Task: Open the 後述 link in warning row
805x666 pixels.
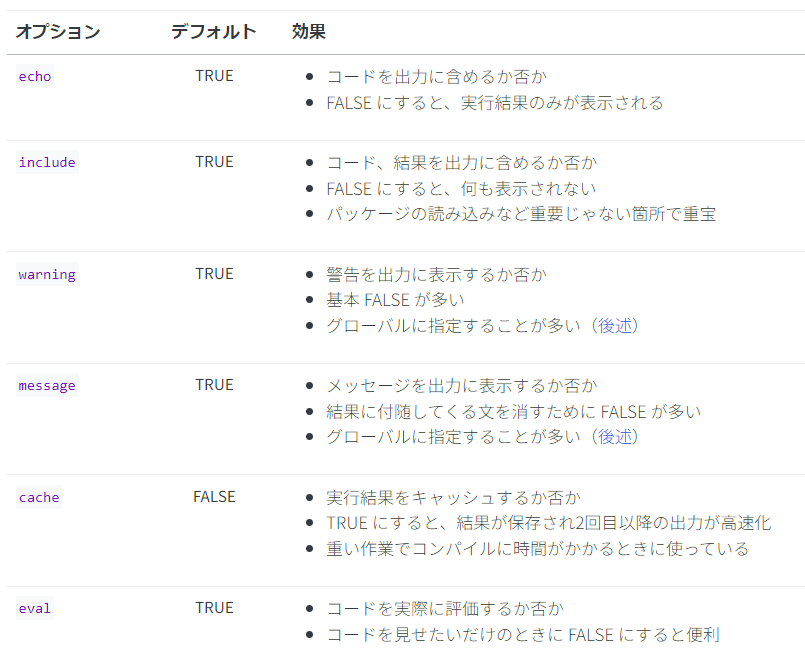Action: click(615, 326)
